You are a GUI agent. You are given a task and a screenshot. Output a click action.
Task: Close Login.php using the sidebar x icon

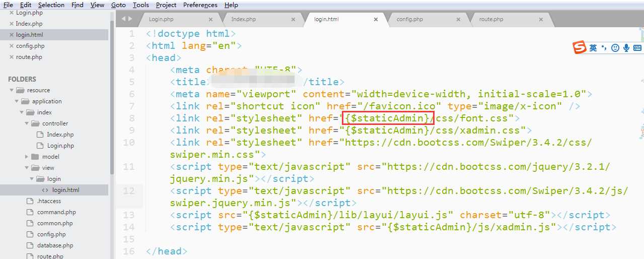[11, 13]
